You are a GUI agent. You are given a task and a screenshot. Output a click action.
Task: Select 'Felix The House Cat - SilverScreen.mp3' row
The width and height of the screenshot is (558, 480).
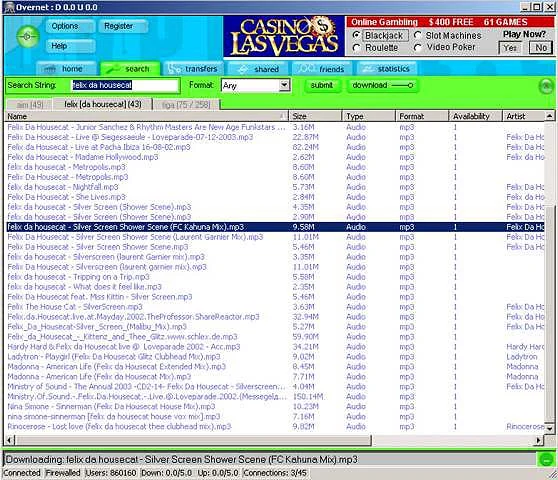pos(275,307)
